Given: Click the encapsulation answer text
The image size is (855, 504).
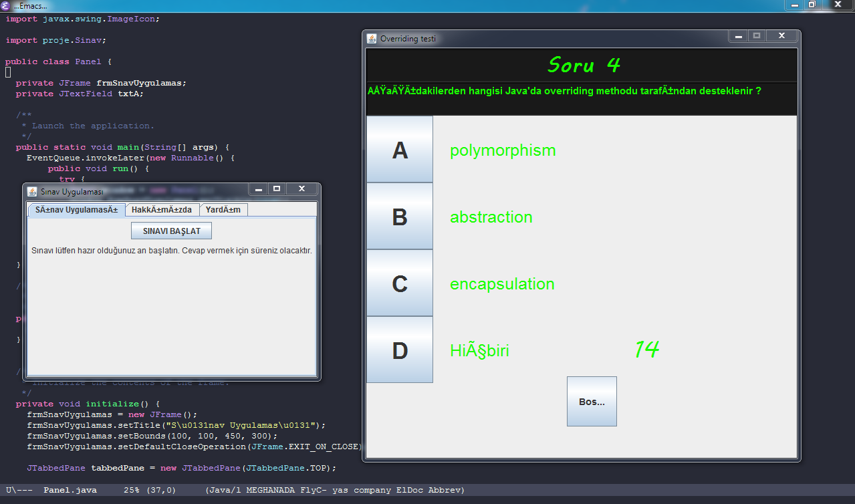Looking at the screenshot, I should coord(502,284).
